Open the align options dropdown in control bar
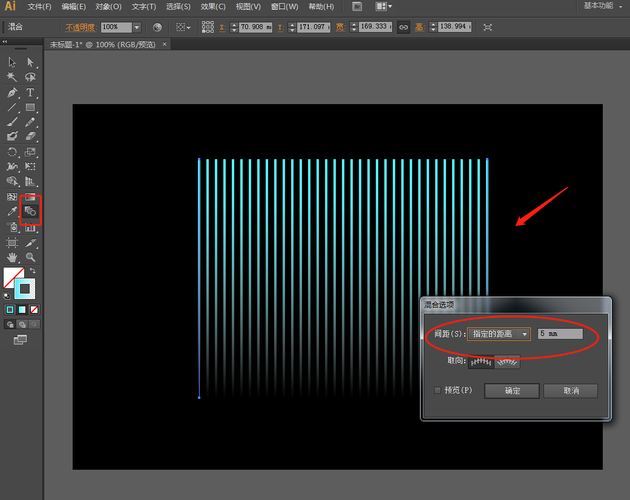The image size is (630, 500). [x=183, y=27]
